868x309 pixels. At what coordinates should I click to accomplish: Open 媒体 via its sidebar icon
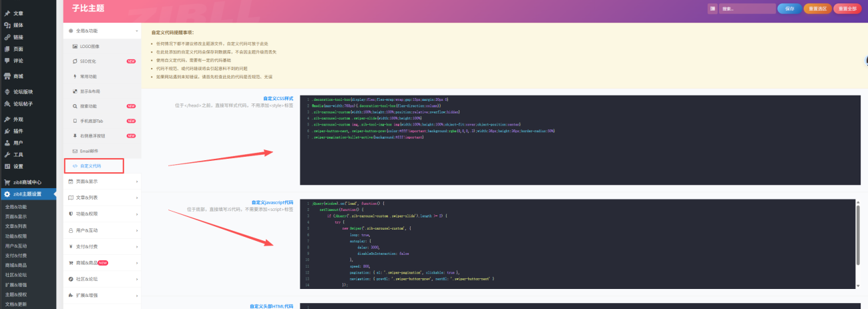(7, 25)
